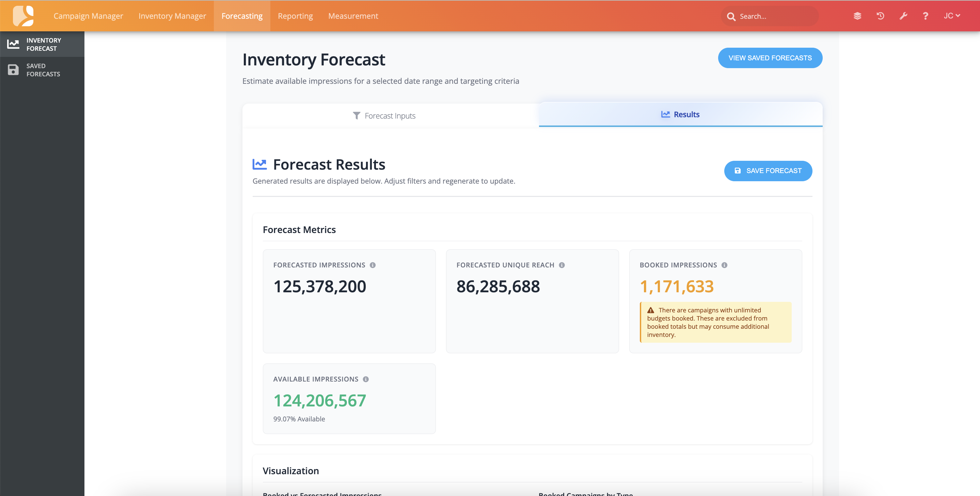
Task: Click the 1,171,633 booked impressions value
Action: click(676, 286)
